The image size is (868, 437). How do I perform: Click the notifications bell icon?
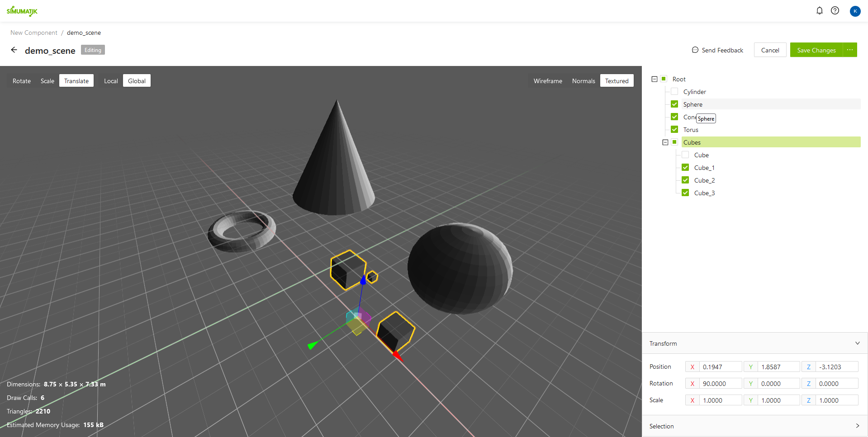(x=819, y=10)
